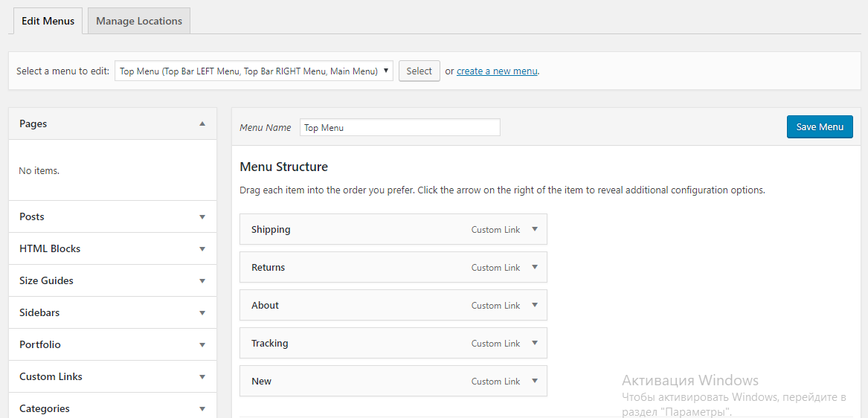Expand the Custom Links section arrow

(x=202, y=377)
